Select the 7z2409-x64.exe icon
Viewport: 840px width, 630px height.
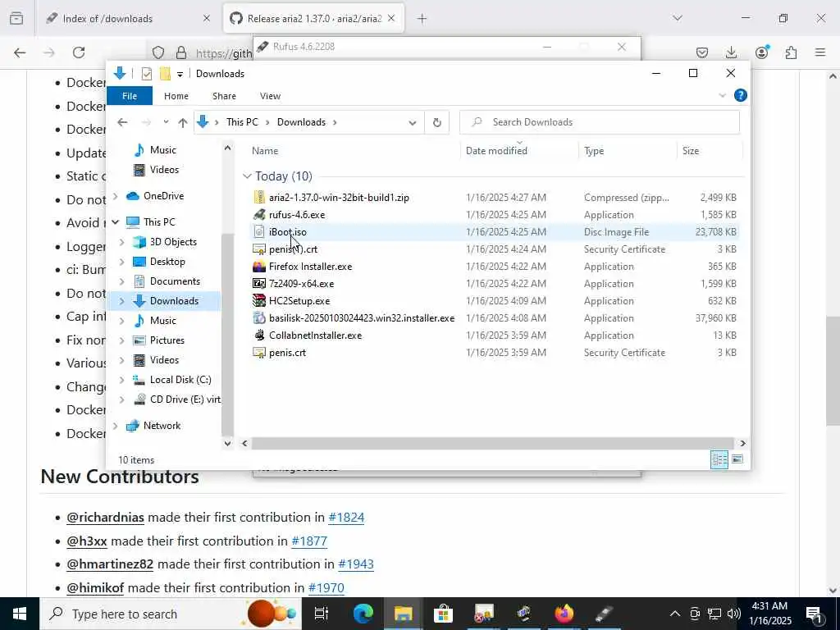coord(259,283)
